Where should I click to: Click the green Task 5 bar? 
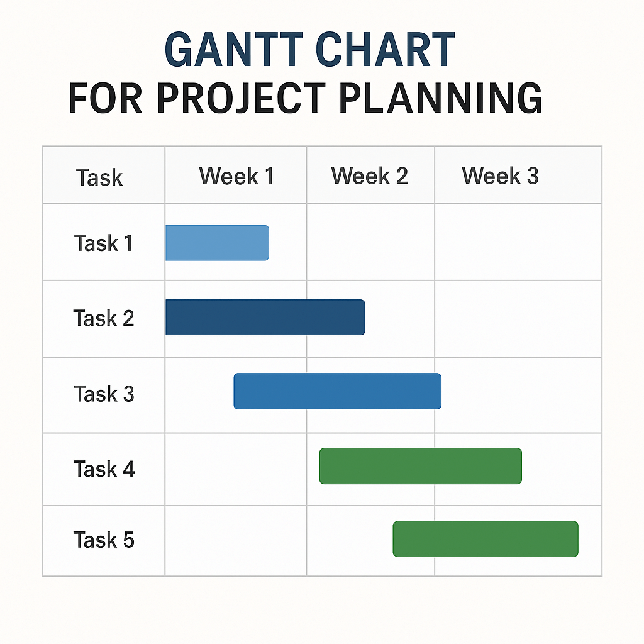point(486,539)
